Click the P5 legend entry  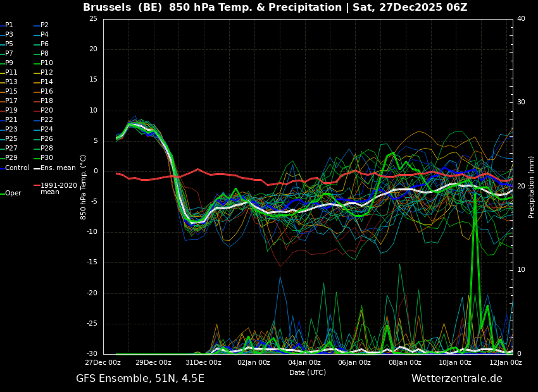click(6, 44)
